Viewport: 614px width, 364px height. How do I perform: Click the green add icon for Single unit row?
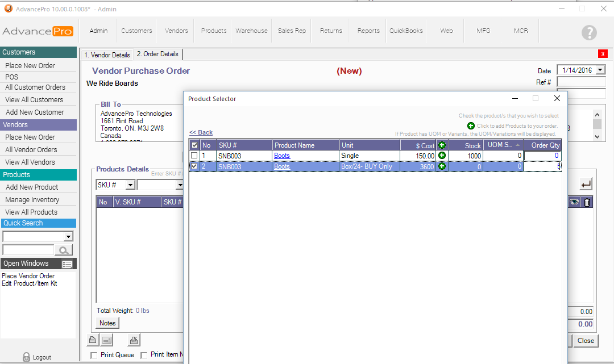pyautogui.click(x=442, y=156)
